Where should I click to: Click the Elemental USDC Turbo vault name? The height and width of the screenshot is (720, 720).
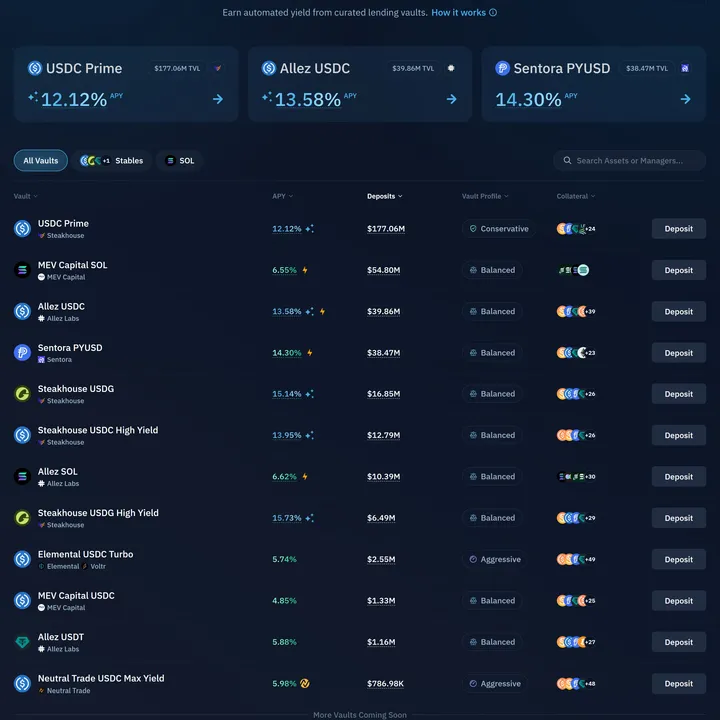[85, 554]
